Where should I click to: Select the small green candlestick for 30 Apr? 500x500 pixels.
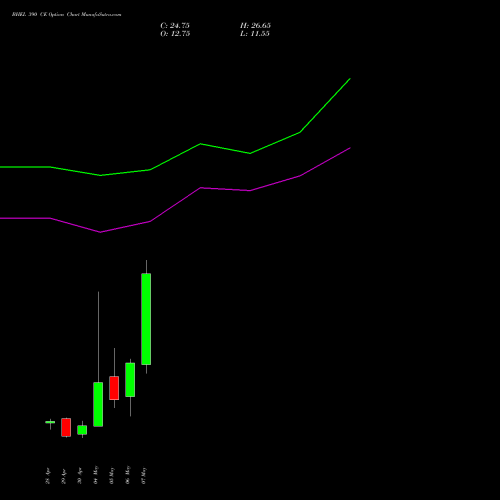pos(82,430)
